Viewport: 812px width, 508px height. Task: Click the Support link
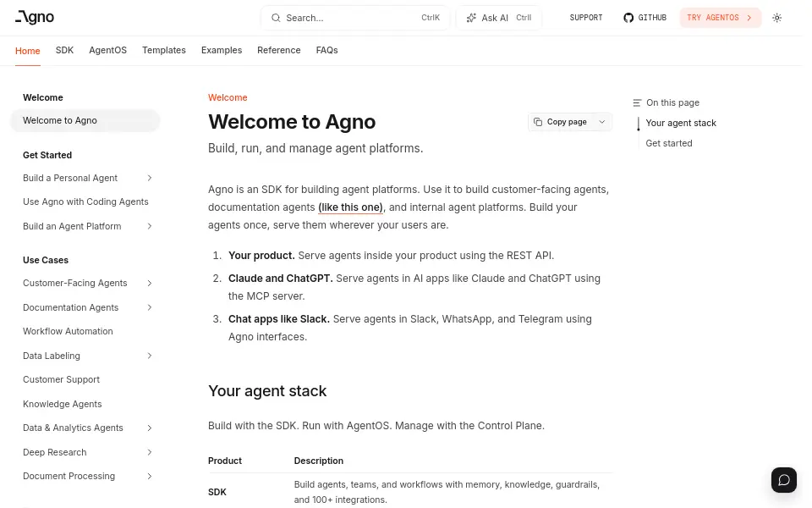coord(585,18)
